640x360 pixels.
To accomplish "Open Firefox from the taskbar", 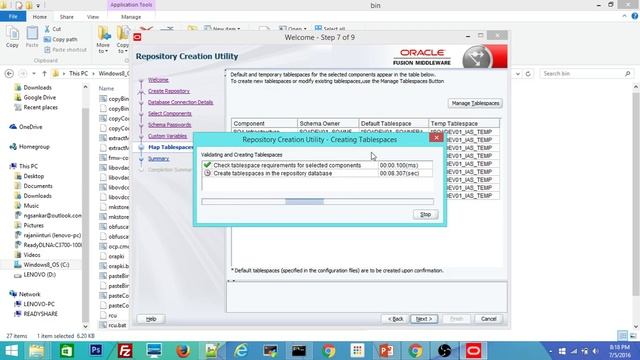I will click(x=183, y=351).
